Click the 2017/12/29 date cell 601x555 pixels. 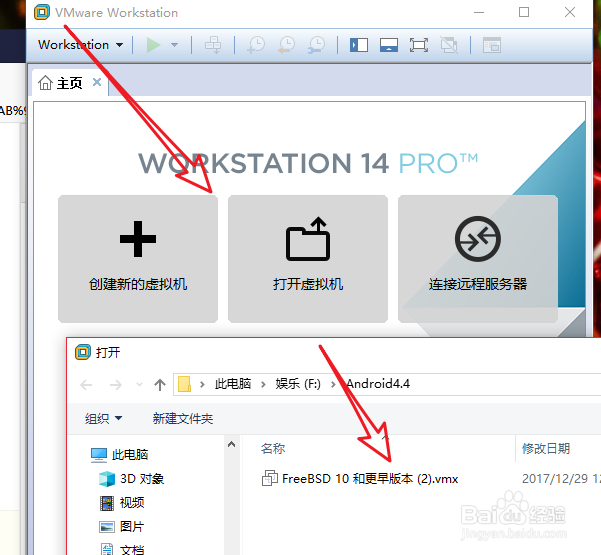pyautogui.click(x=561, y=479)
